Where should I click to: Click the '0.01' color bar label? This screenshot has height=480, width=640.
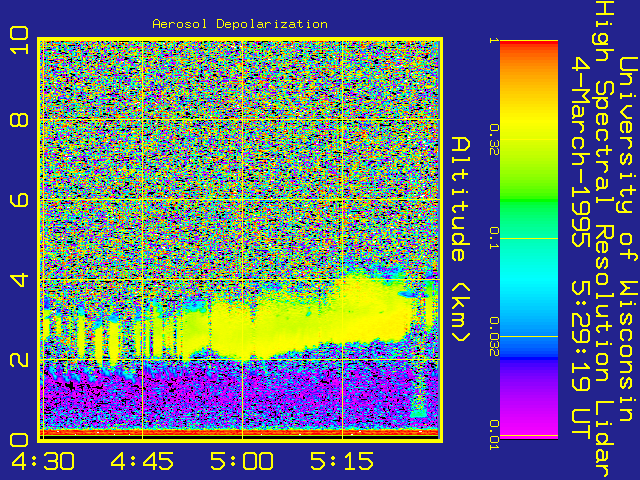(x=494, y=435)
